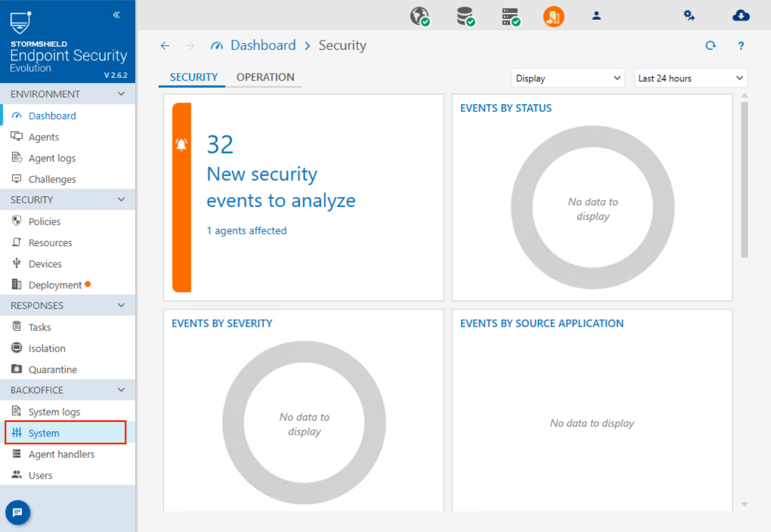Screen dimensions: 771x532
Task: Switch to the OPERATION tab
Action: [265, 77]
